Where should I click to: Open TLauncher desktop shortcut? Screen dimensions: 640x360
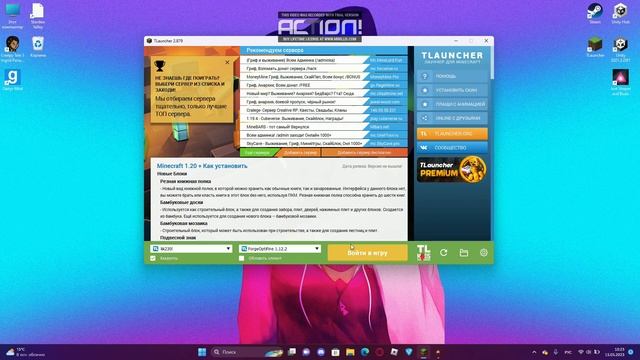[x=595, y=47]
